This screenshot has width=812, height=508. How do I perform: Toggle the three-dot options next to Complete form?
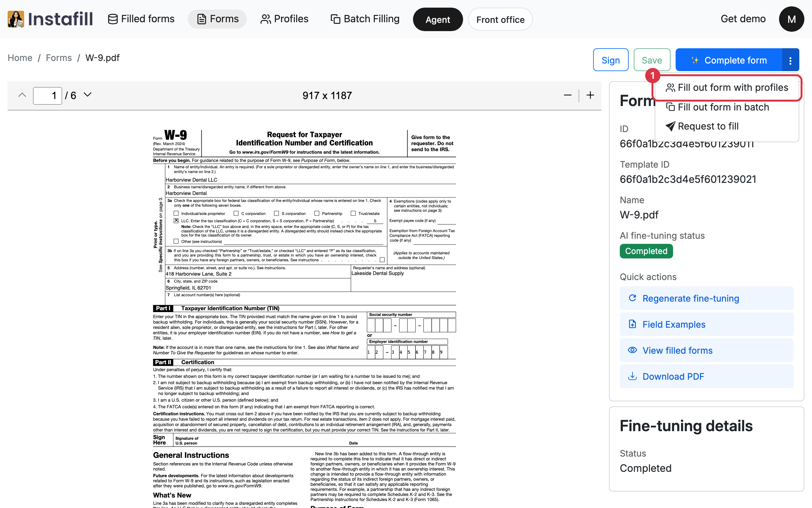tap(790, 60)
